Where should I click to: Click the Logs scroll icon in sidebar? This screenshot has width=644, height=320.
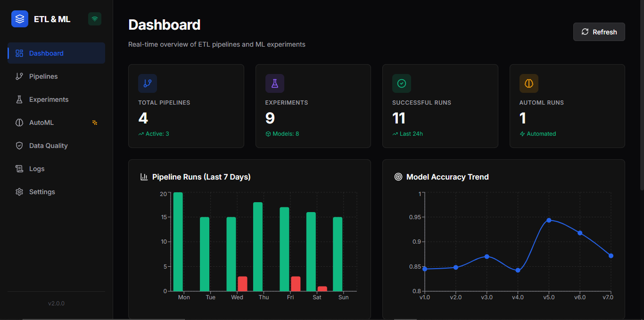tap(19, 169)
